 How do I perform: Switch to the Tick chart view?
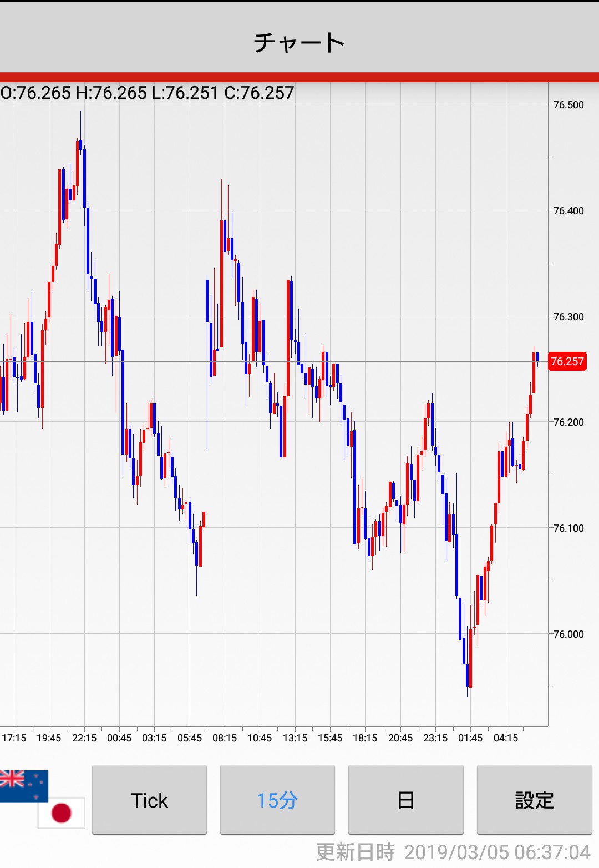(x=149, y=800)
